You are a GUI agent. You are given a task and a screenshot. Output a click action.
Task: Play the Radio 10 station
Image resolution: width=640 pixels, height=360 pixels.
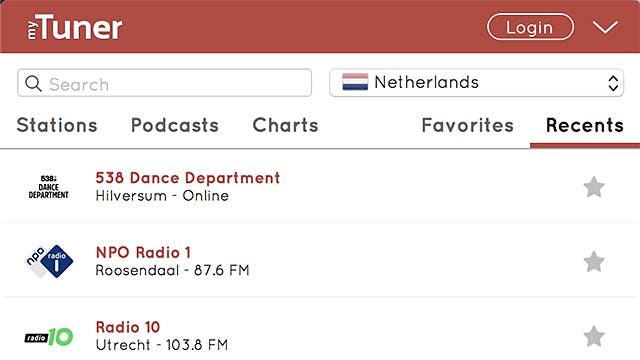[x=128, y=327]
